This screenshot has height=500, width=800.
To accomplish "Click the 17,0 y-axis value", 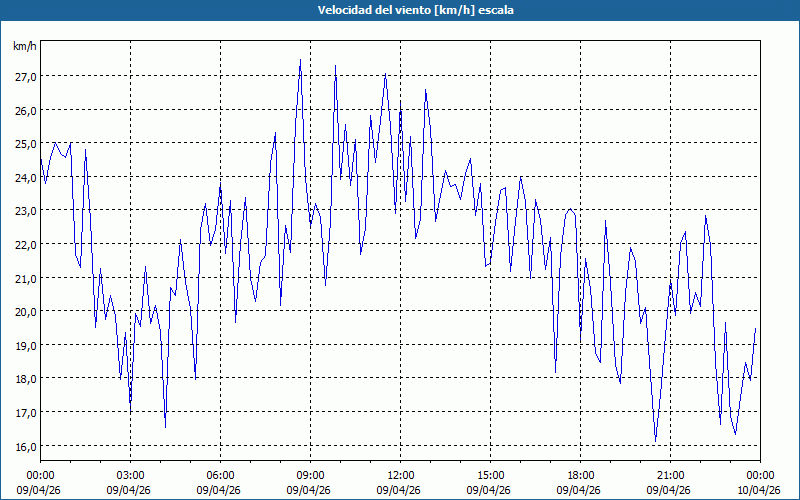I will coord(25,412).
